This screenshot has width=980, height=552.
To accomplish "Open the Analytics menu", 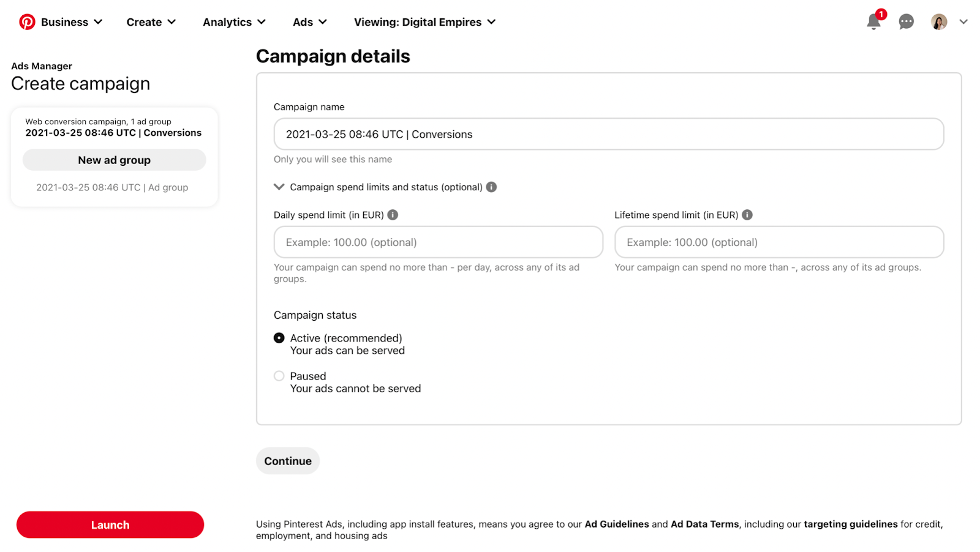I will point(234,22).
